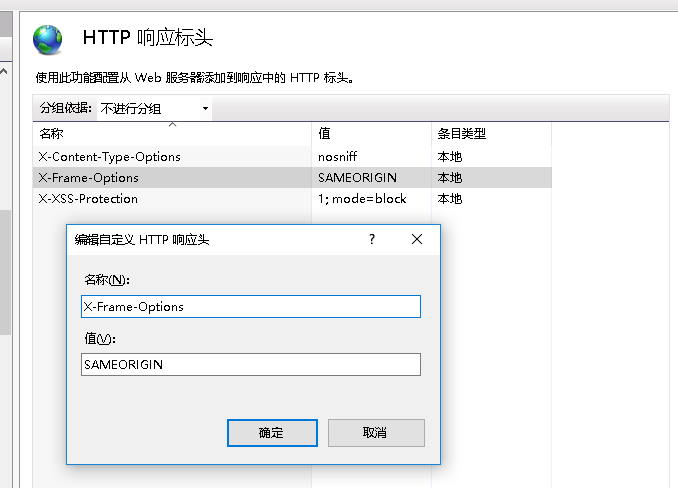The image size is (678, 488).
Task: Focus the 值 text box containing SAMEORIGIN
Action: 250,365
